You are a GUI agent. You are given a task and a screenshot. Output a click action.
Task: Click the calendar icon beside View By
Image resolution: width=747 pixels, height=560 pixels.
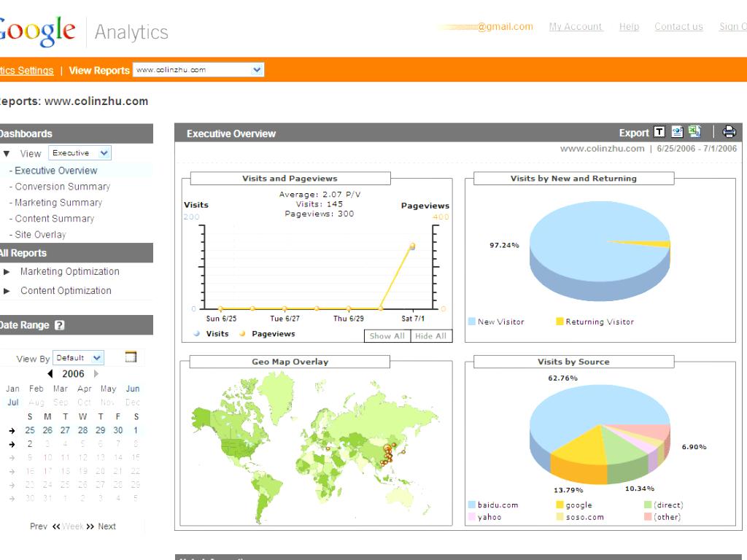coord(131,357)
